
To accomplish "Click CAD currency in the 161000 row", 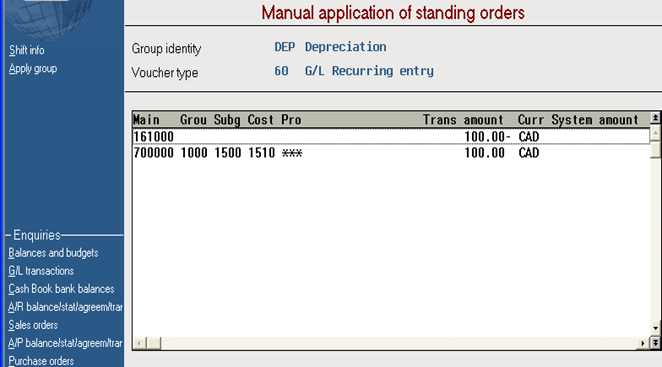I will (x=529, y=136).
